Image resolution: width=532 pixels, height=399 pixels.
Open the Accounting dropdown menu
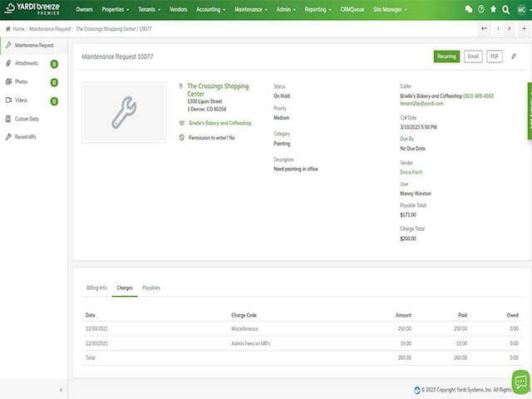212,9
